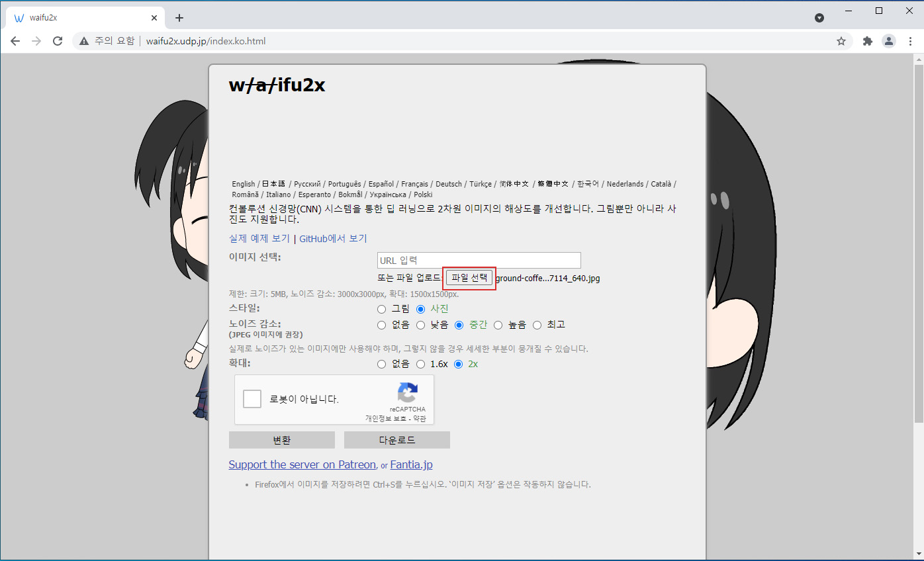Click the browser forward arrow
This screenshot has height=561, width=924.
pos(36,41)
